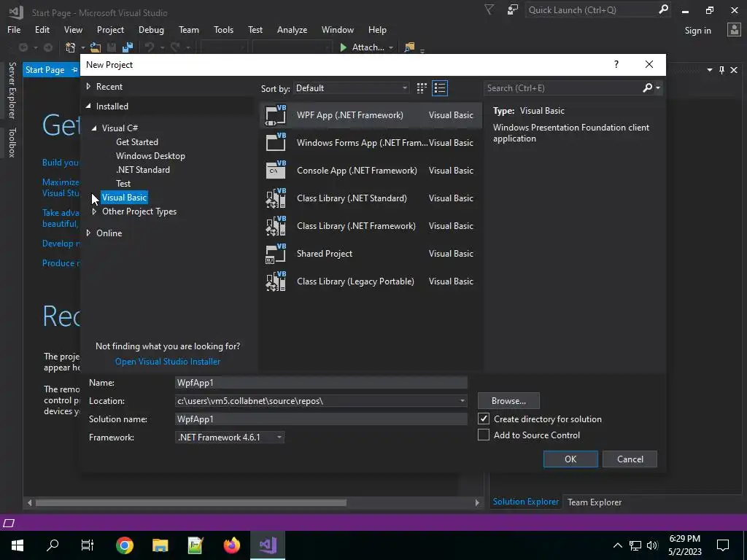Expand the Recent tree node
Screen dimensions: 747x560
88,87
